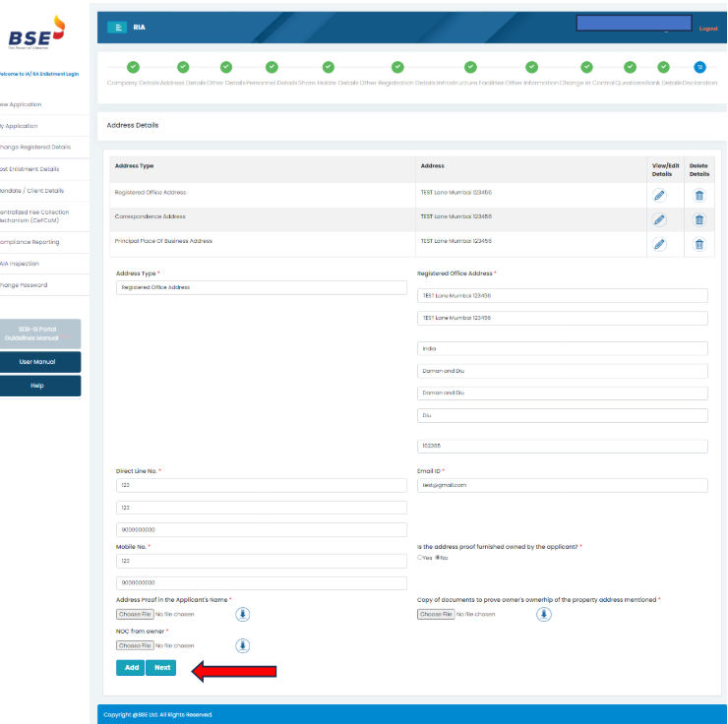728x724 pixels.
Task: Open the Address Type dropdown
Action: [x=261, y=287]
